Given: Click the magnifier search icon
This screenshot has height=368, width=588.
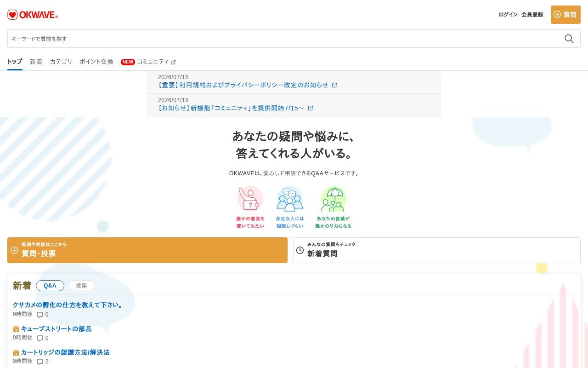Looking at the screenshot, I should point(569,39).
